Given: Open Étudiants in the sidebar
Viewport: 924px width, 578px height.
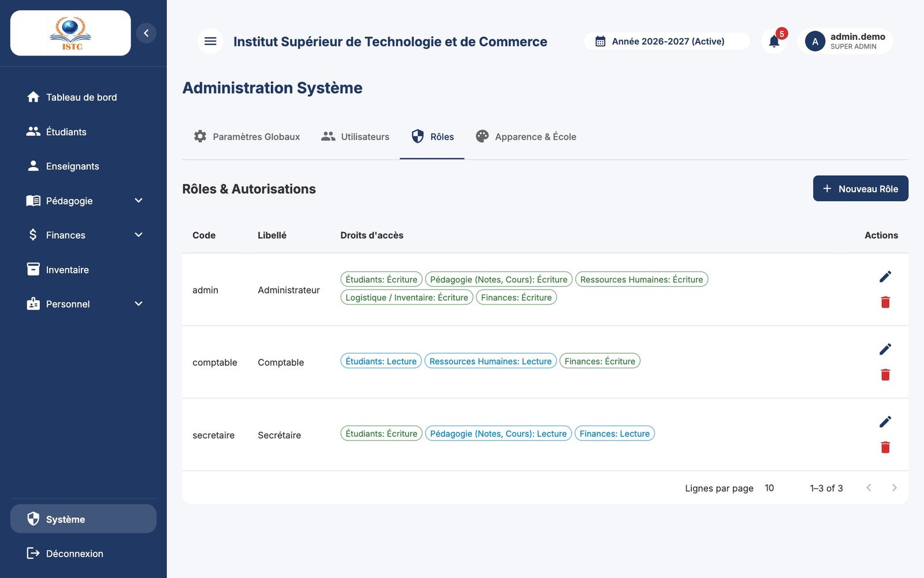Looking at the screenshot, I should [x=83, y=132].
